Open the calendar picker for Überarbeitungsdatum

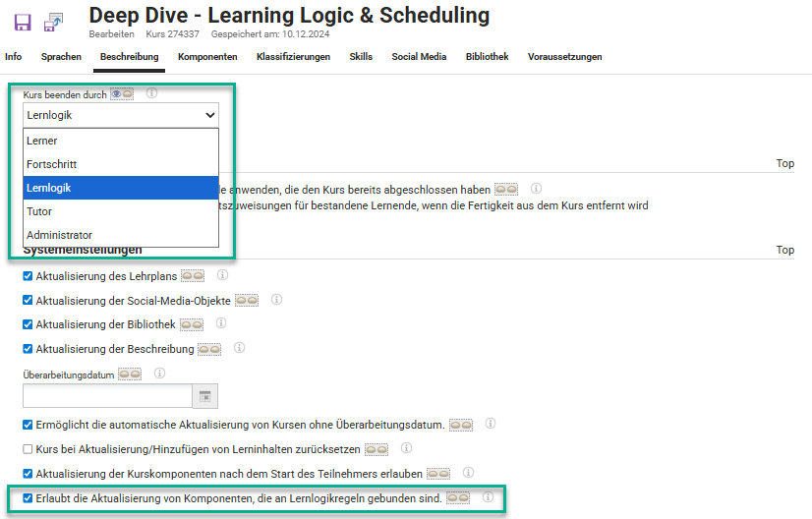coord(205,396)
